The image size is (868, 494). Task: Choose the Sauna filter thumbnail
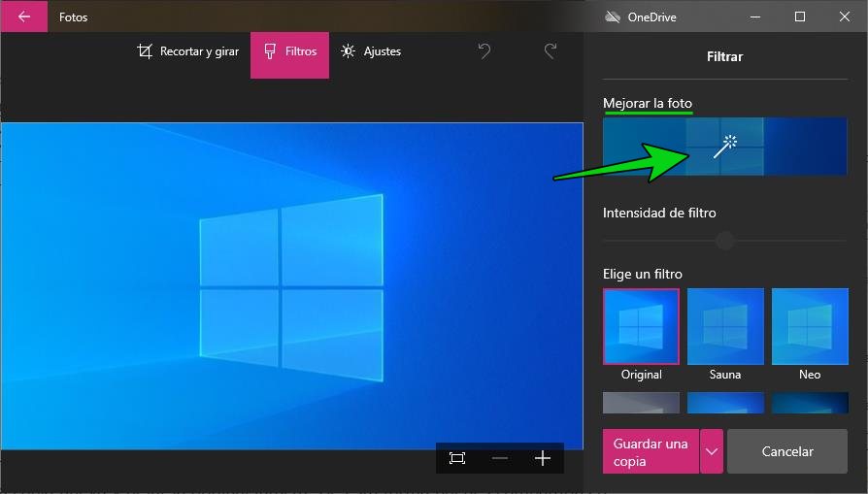pos(725,326)
